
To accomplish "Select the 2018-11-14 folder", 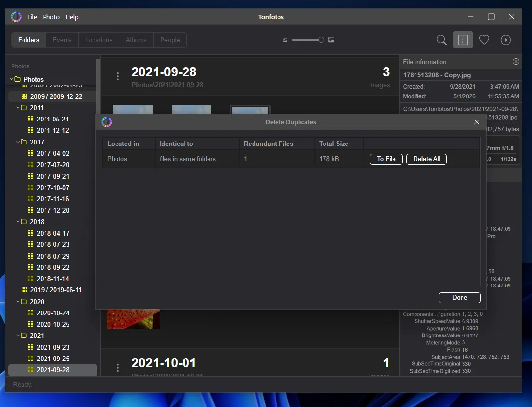I will tap(52, 279).
